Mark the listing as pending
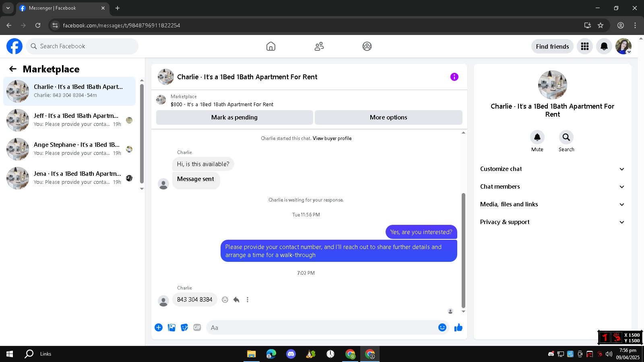 coord(234,117)
